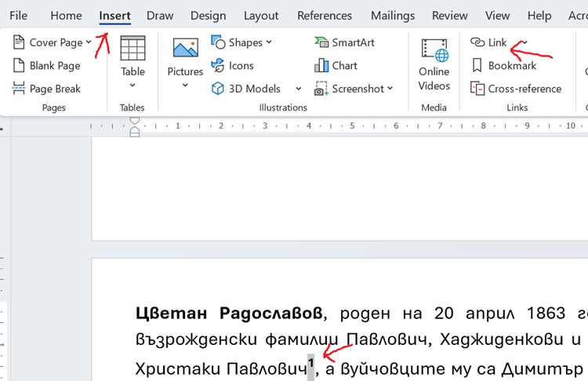Viewport: 588px width, 381px height.
Task: Click the year 1863 in the text
Action: [x=546, y=313]
